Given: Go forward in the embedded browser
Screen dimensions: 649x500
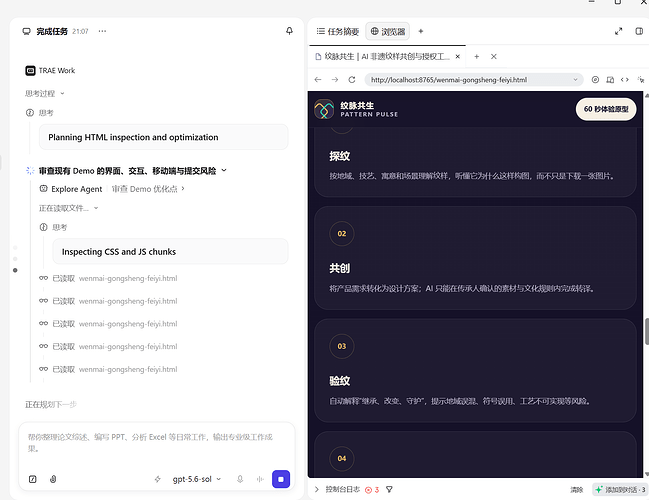Looking at the screenshot, I should 335,79.
